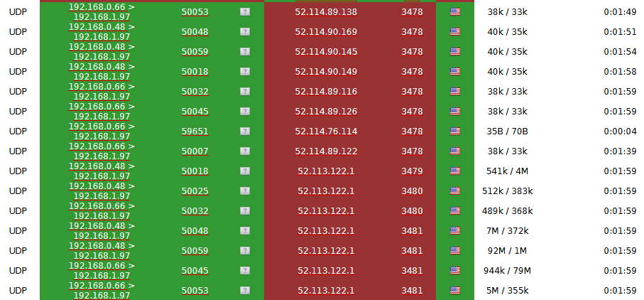This screenshot has height=300, width=644.
Task: Click source port 50053 in the 52.114.89.138 row
Action: pyautogui.click(x=195, y=12)
